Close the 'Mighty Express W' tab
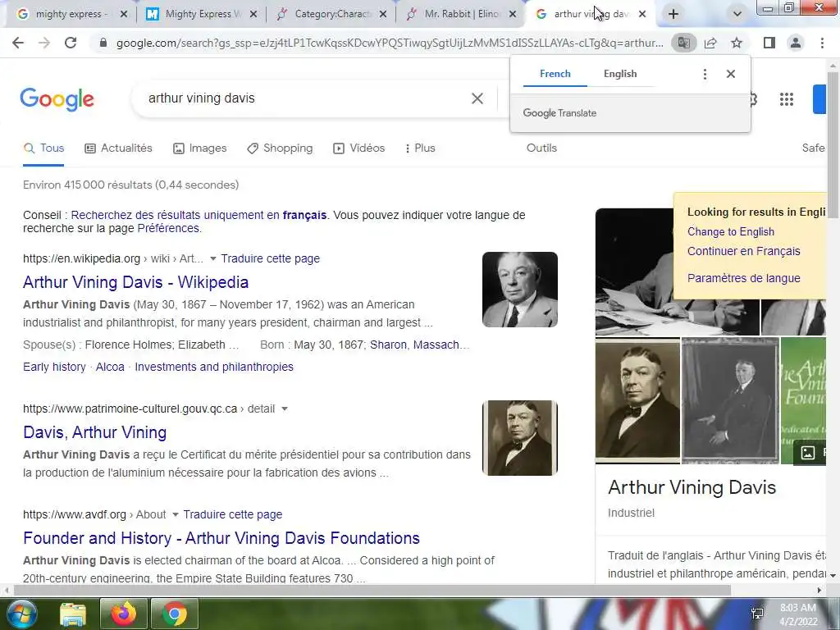This screenshot has height=630, width=840. tap(253, 14)
